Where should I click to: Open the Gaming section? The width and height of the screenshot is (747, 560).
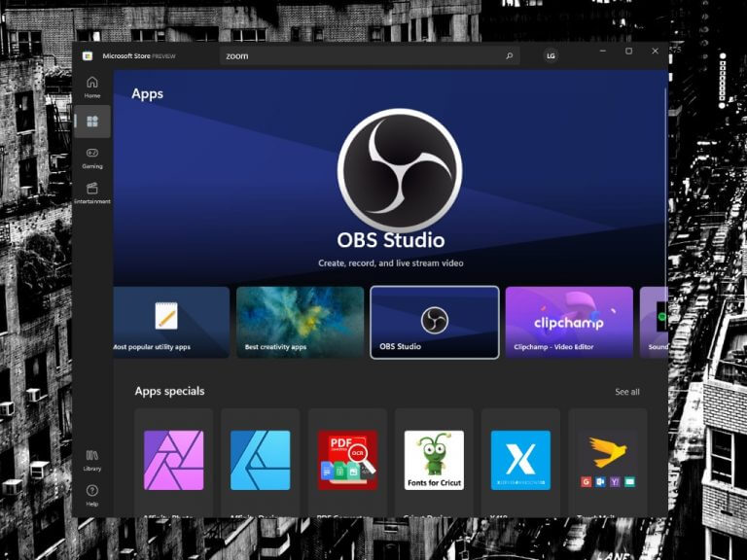(x=92, y=158)
